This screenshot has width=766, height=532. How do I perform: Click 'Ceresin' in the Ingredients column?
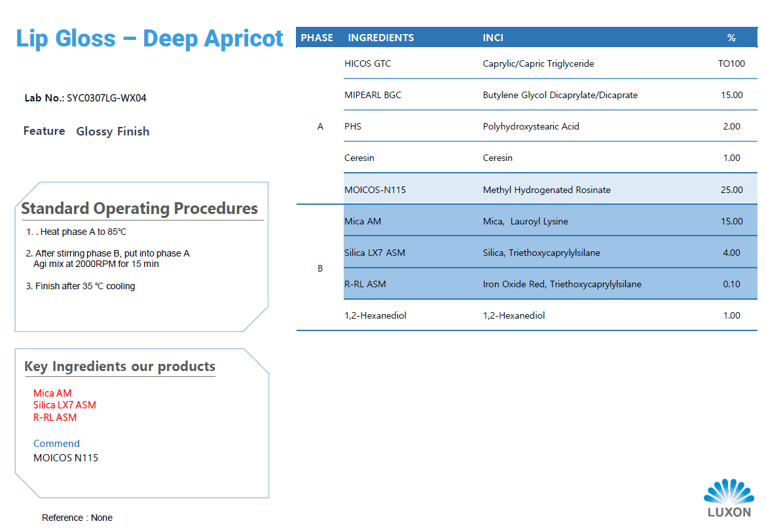[359, 158]
